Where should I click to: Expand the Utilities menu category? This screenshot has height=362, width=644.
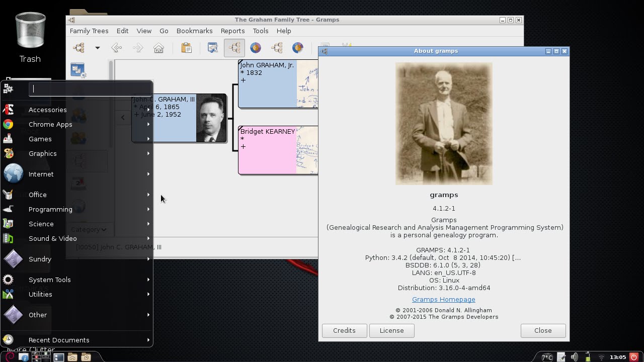[76, 294]
